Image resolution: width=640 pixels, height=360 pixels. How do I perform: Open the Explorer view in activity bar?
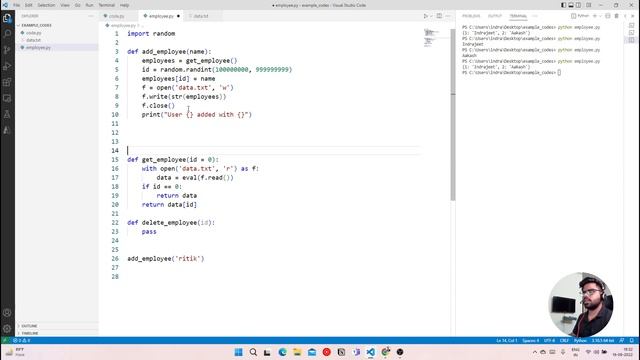point(7,18)
